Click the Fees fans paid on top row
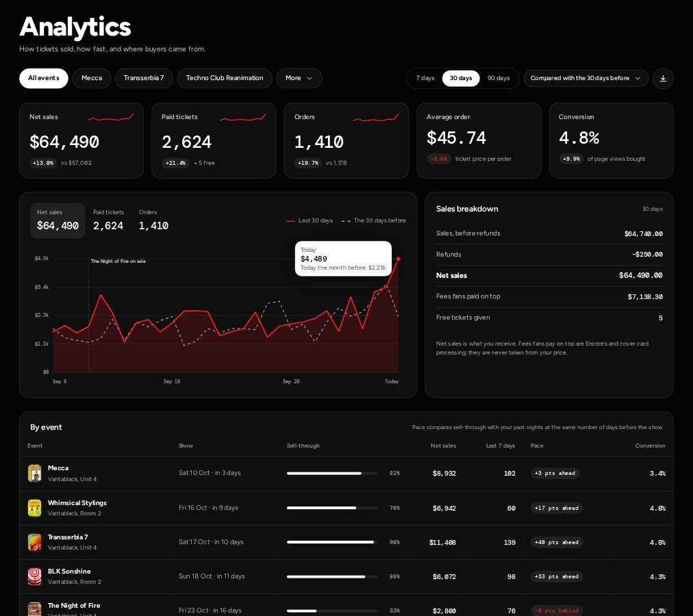 549,297
